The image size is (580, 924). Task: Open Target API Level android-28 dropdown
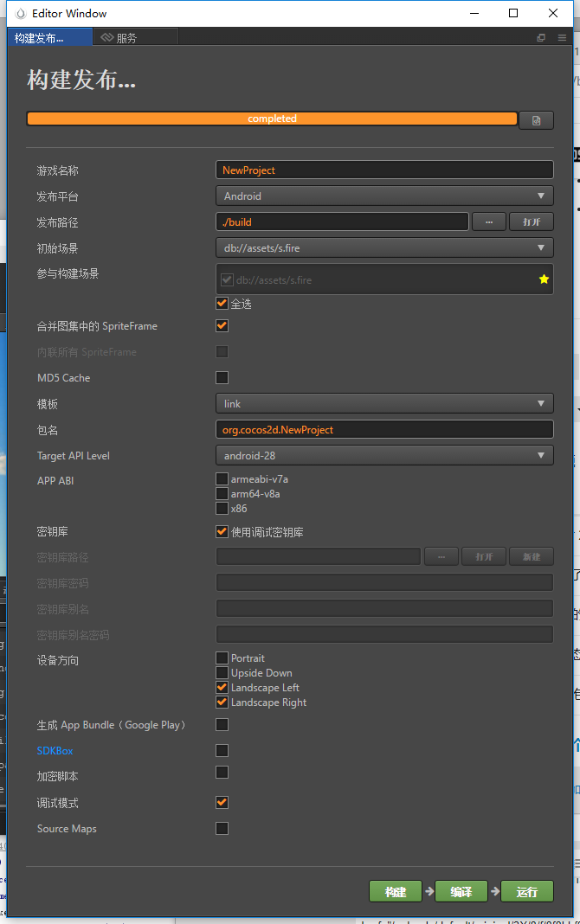coord(384,456)
